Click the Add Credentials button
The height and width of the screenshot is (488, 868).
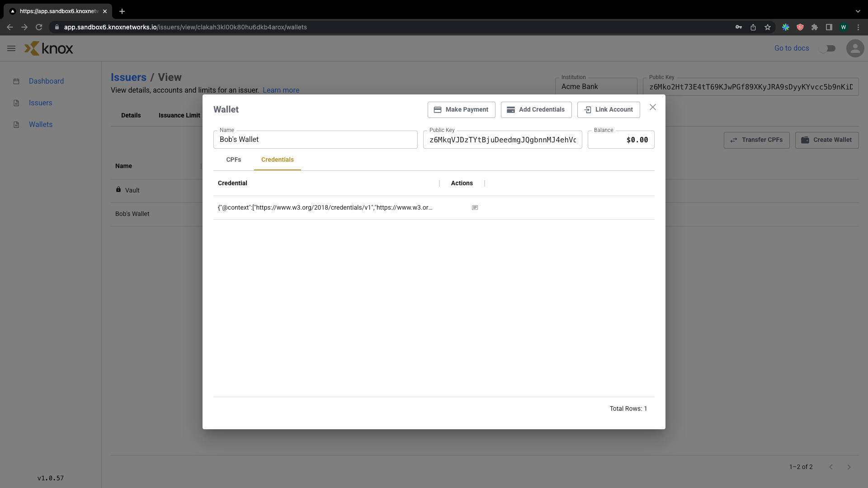[x=536, y=110]
